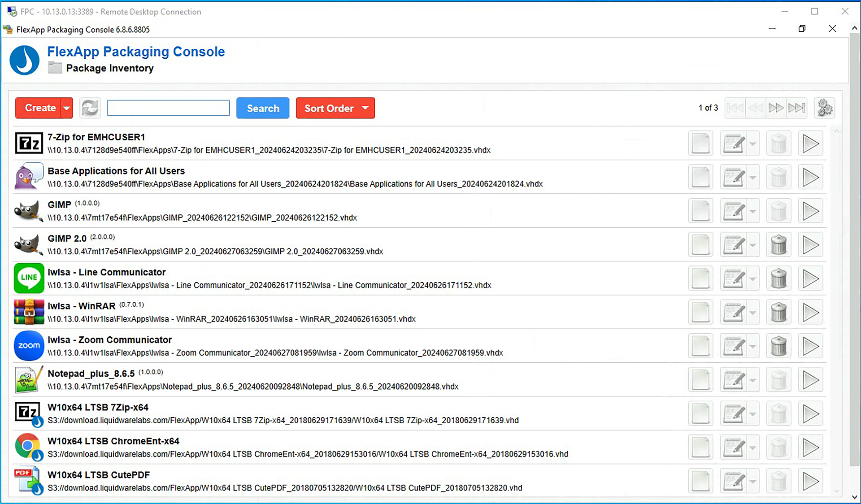The height and width of the screenshot is (504, 861).
Task: Edit the GIMP 2.0 package
Action: click(x=733, y=245)
